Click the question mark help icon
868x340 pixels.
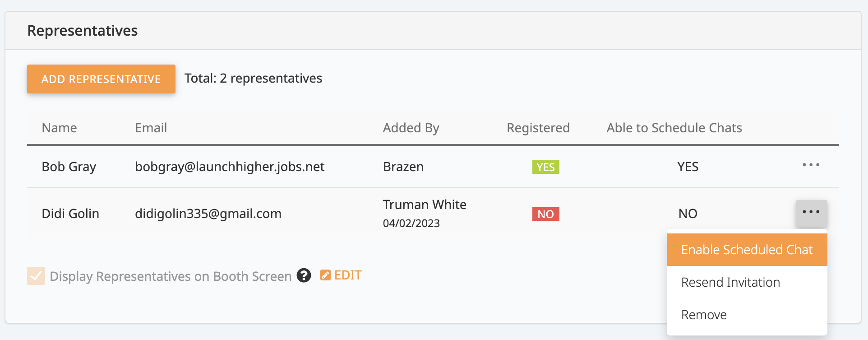tap(304, 275)
